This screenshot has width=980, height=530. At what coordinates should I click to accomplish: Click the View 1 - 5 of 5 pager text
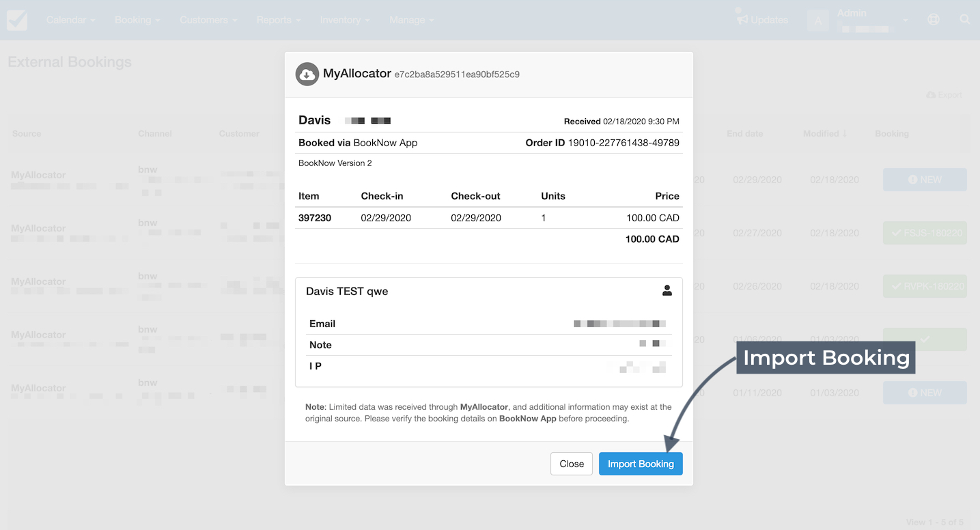point(935,522)
